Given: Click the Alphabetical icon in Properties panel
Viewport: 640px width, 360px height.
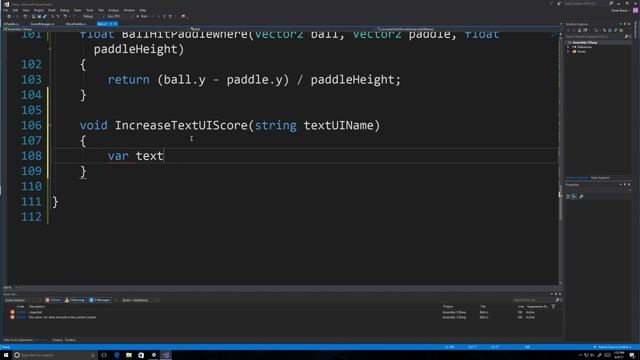Looking at the screenshot, I should tap(574, 196).
